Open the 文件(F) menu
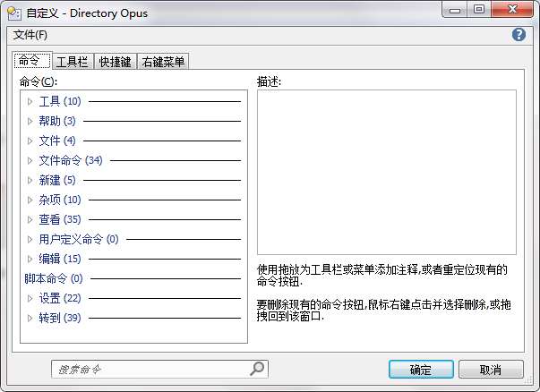 point(30,35)
